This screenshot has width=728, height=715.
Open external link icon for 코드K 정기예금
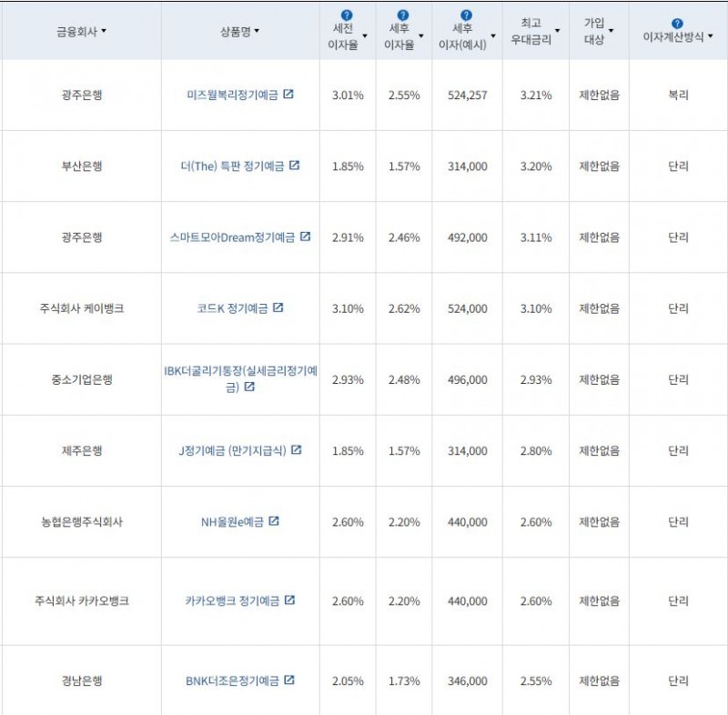pos(278,307)
